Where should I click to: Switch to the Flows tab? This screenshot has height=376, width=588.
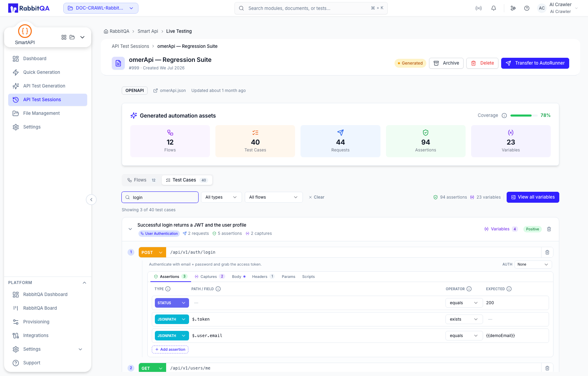142,180
